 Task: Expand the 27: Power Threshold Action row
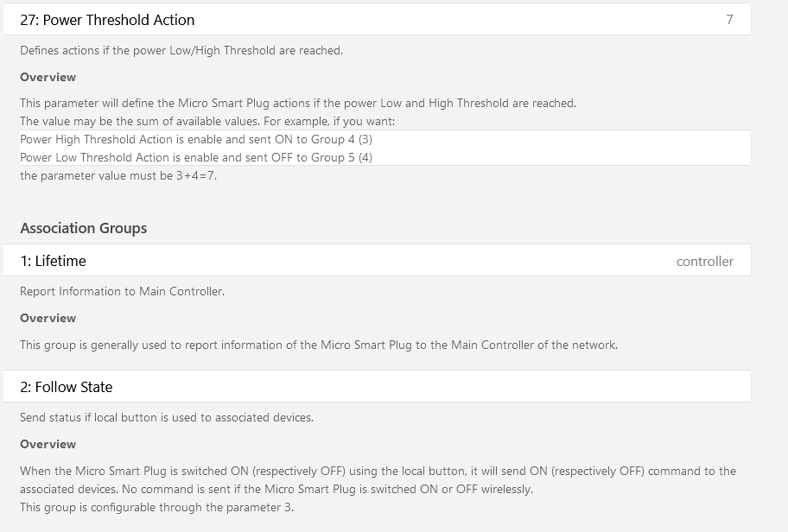(x=377, y=19)
